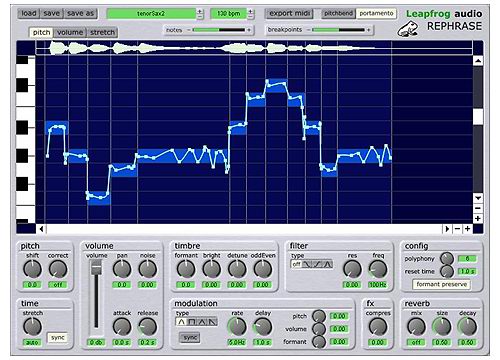Viewport: 500px width, 360px height.
Task: Select the sine modulation waveform type
Action: [x=181, y=322]
